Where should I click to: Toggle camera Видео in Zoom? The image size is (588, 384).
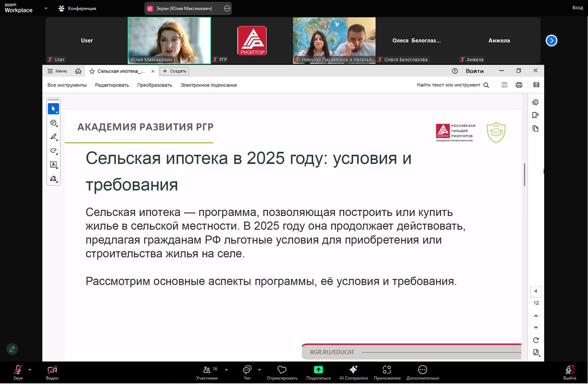52,372
